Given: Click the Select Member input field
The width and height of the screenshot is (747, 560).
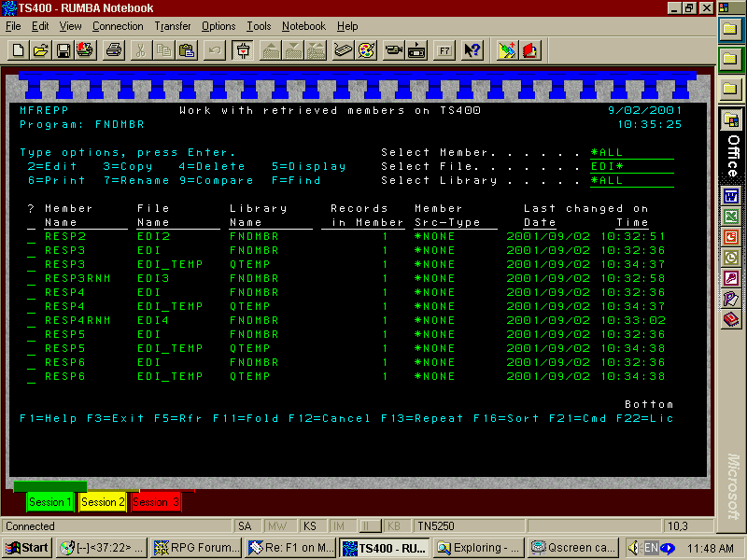Looking at the screenshot, I should (631, 152).
